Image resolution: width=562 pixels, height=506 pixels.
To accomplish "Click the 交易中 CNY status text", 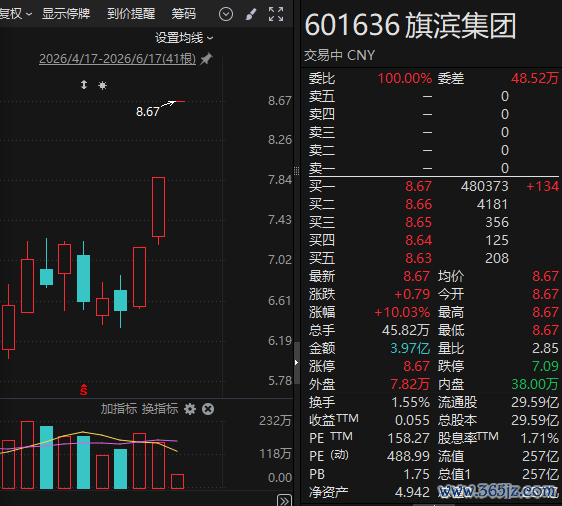I will pos(339,56).
